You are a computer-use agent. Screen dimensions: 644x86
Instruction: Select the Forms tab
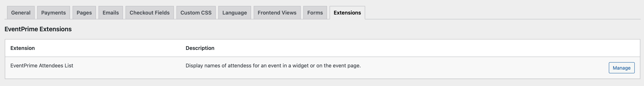point(315,13)
